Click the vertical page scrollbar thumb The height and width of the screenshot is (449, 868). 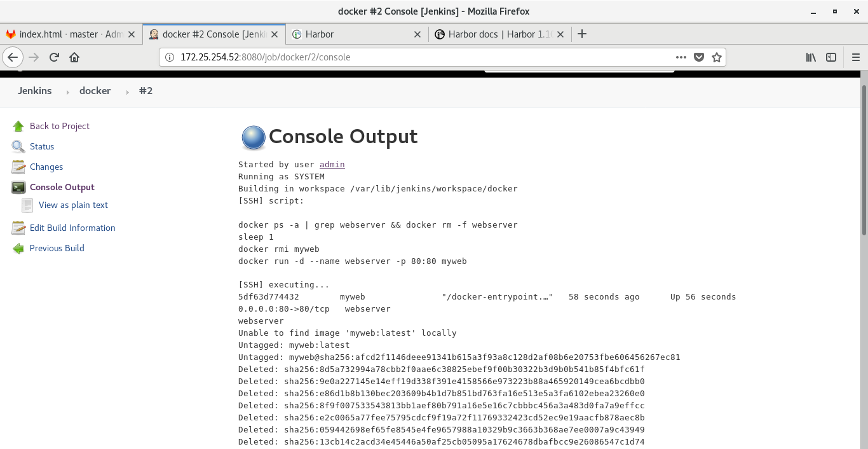864,159
